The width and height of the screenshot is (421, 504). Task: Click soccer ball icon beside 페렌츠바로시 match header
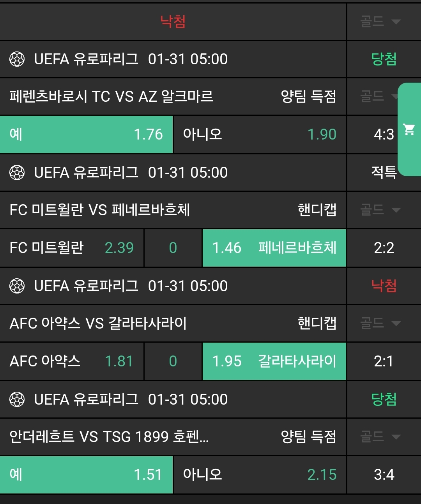17,59
